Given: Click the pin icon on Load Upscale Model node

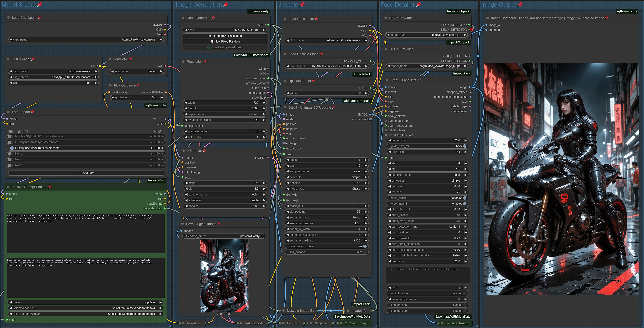Looking at the screenshot, I should [x=321, y=54].
